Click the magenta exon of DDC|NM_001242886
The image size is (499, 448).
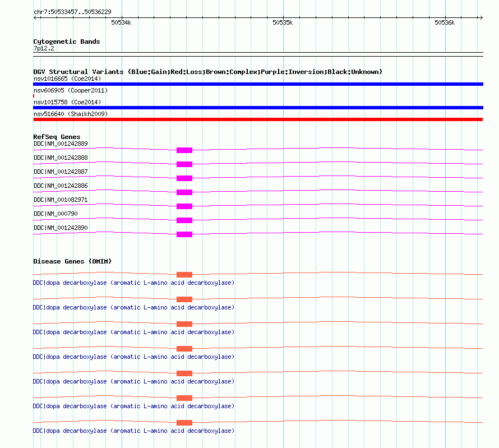(184, 192)
